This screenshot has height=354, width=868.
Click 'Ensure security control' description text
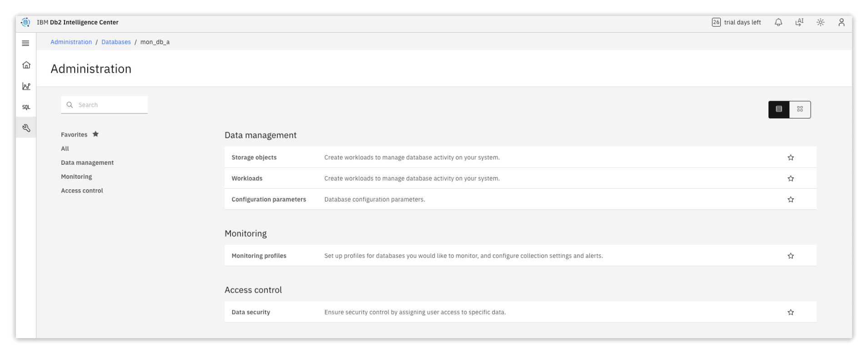[x=415, y=312]
